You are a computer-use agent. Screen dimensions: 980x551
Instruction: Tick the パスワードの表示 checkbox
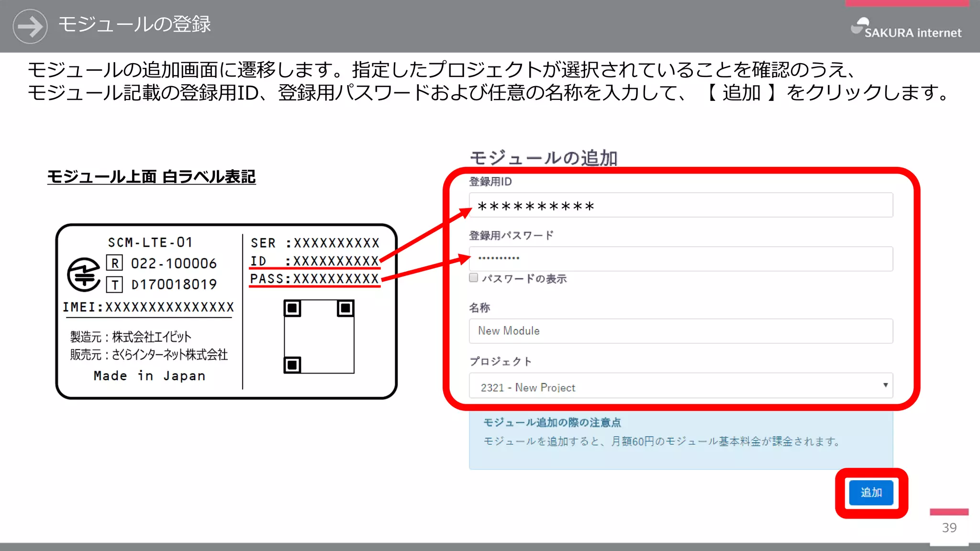pos(474,278)
